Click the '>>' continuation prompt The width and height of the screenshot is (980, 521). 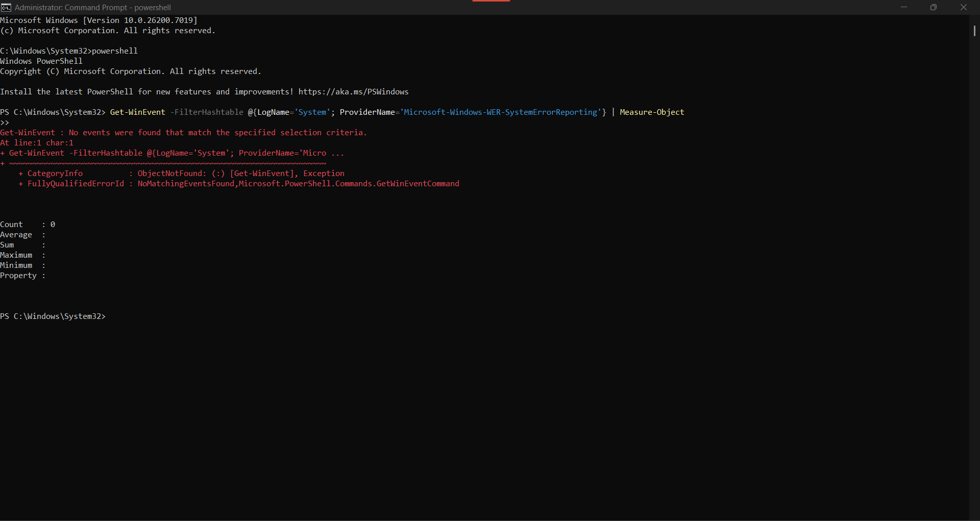(x=5, y=122)
